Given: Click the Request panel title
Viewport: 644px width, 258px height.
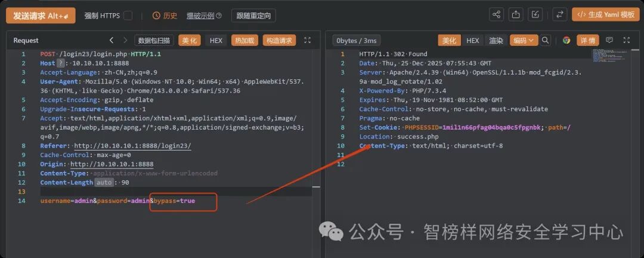Looking at the screenshot, I should click(x=26, y=41).
